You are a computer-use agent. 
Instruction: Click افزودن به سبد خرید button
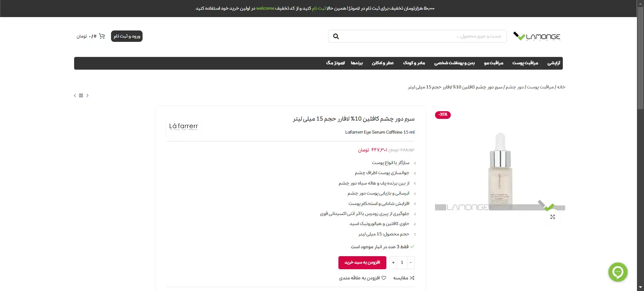click(x=362, y=263)
